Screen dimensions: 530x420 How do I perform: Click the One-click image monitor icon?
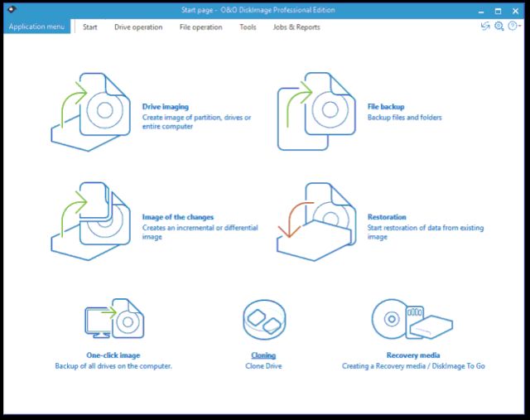pos(114,318)
